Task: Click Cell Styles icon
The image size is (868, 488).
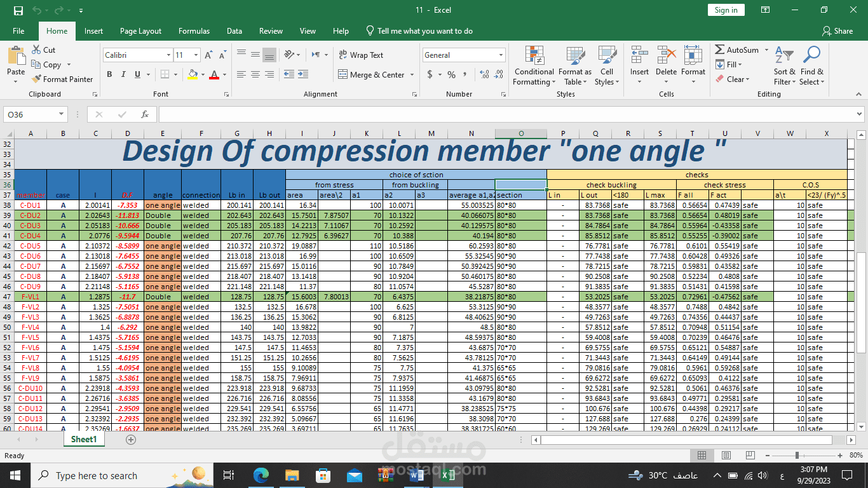Action: [607, 55]
